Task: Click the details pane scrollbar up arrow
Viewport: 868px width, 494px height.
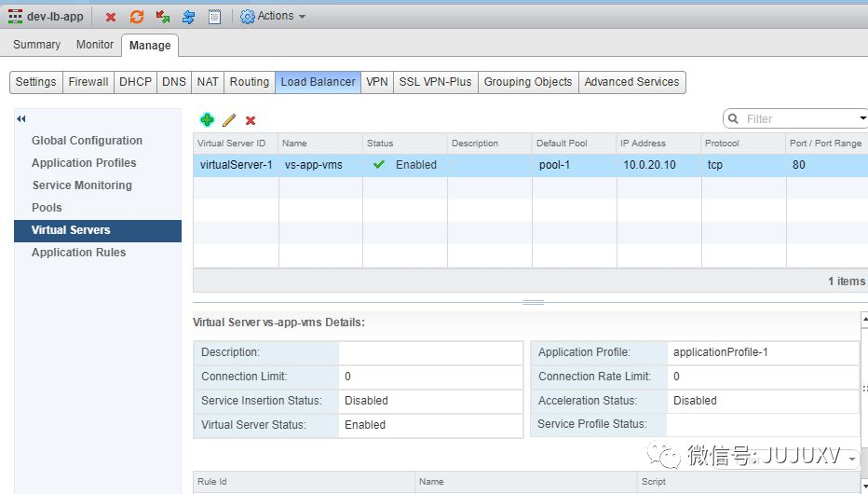Action: [864, 319]
